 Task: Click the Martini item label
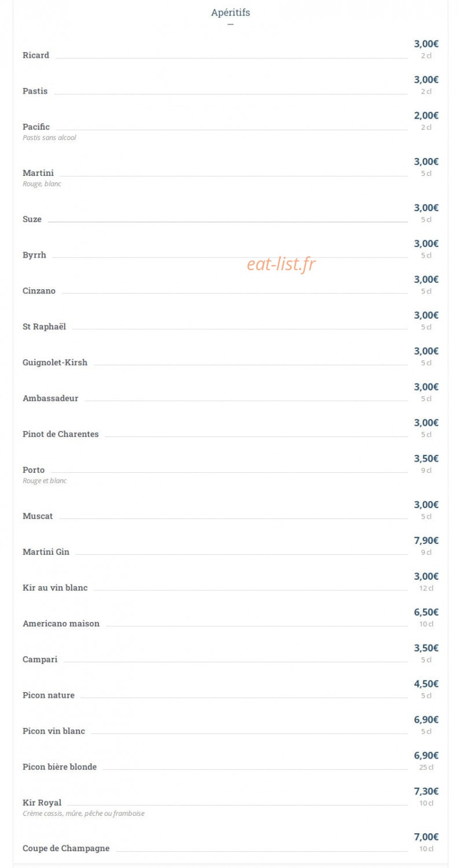[38, 173]
